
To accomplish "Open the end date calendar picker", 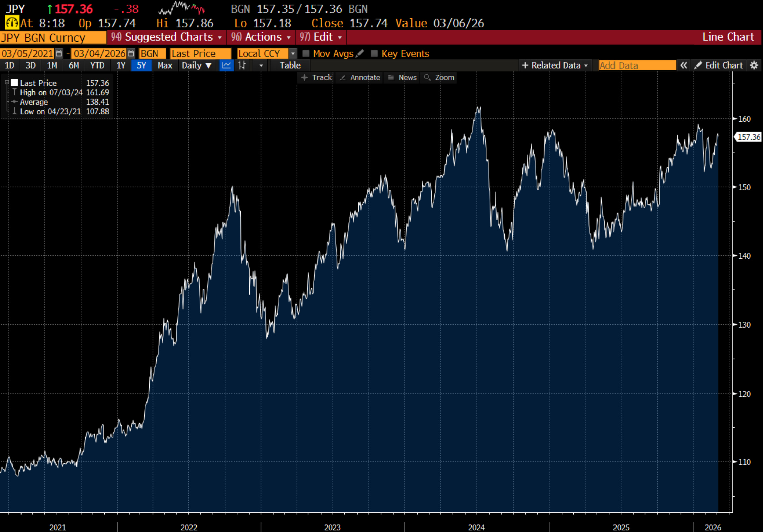I will (x=131, y=53).
